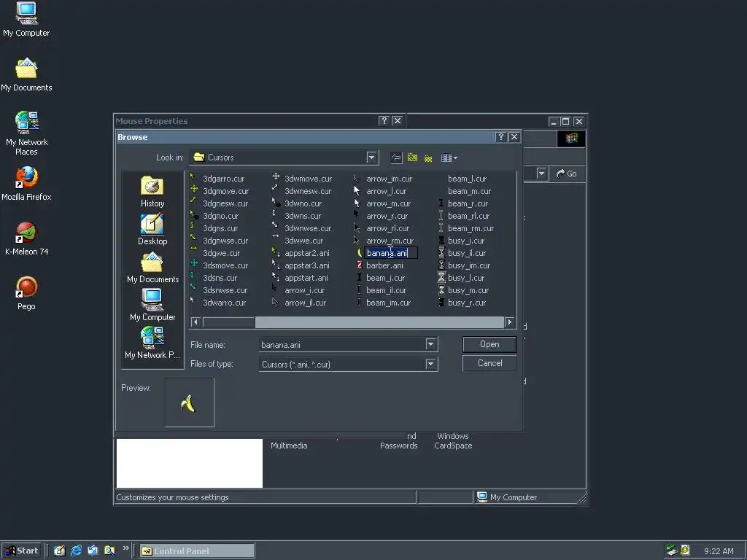This screenshot has height=560, width=747.
Task: Select 3dwarro.cur file
Action: click(225, 303)
